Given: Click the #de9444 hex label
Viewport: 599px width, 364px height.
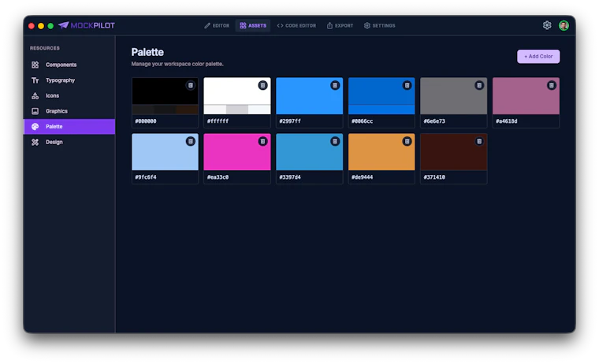Looking at the screenshot, I should pos(362,177).
